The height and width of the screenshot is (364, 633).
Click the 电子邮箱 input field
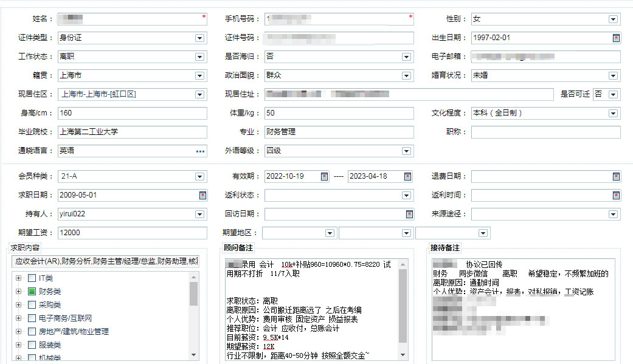click(x=546, y=57)
